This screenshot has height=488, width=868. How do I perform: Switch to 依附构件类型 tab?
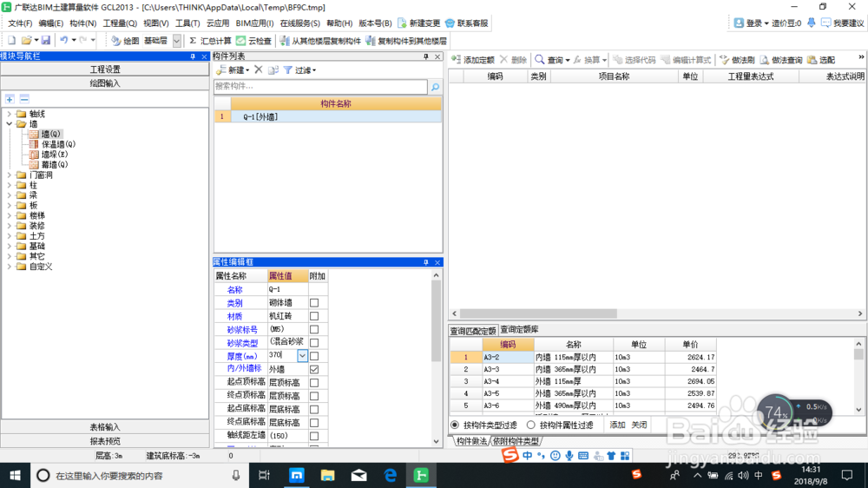[x=516, y=441]
